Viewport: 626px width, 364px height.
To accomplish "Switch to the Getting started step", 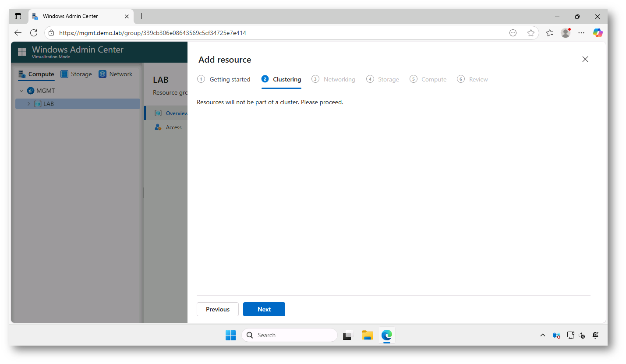I will click(x=224, y=79).
